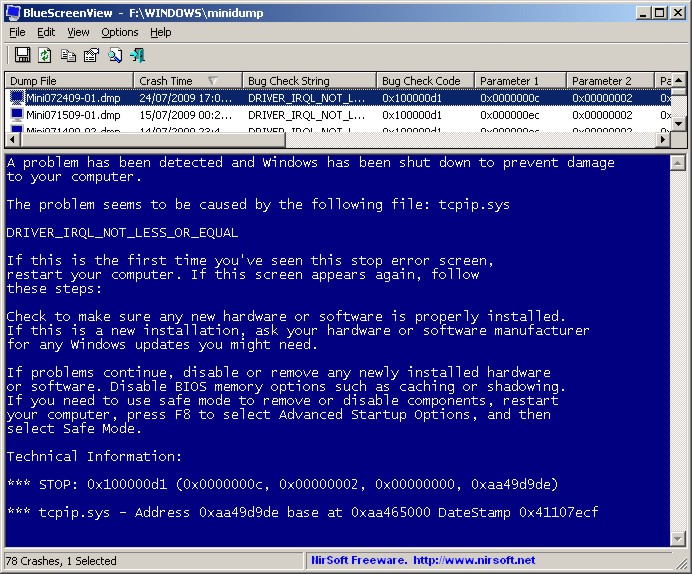The height and width of the screenshot is (574, 692).
Task: Minimize the BlueScreenView window
Action: (643, 12)
